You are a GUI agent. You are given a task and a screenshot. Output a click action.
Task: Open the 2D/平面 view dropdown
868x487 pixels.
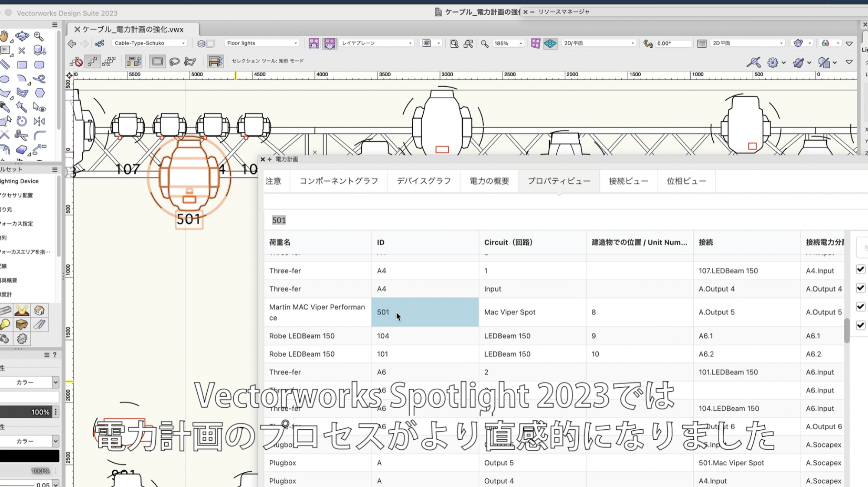click(599, 43)
